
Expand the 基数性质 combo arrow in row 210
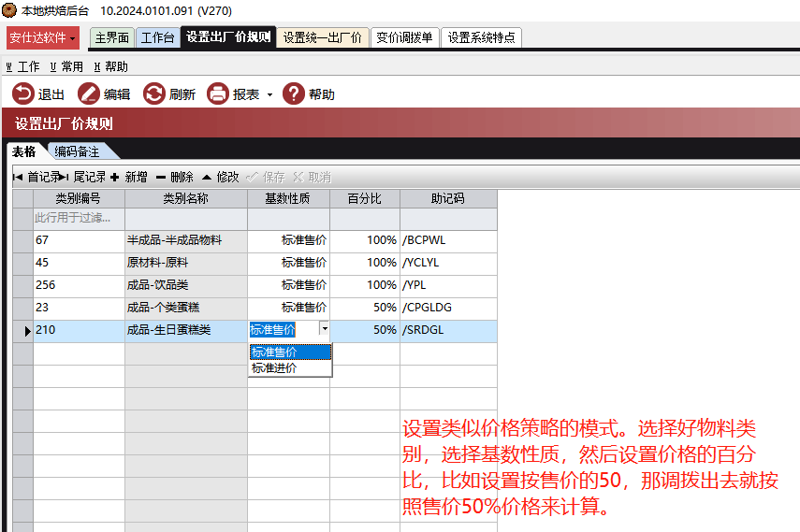point(325,328)
